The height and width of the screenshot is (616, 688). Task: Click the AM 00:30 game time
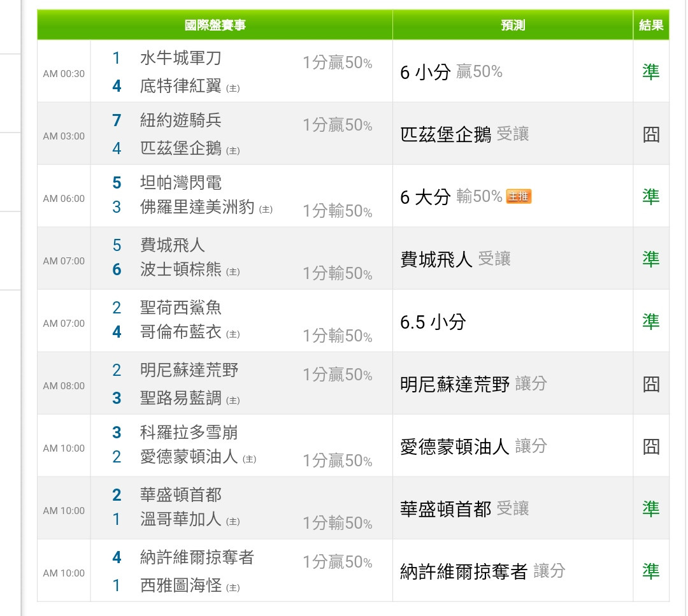(x=64, y=74)
